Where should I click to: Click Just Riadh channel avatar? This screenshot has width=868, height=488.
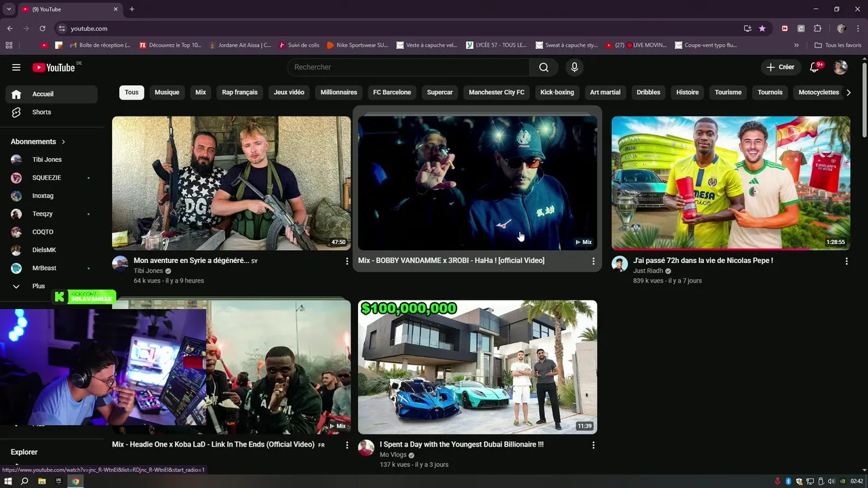pyautogui.click(x=620, y=264)
